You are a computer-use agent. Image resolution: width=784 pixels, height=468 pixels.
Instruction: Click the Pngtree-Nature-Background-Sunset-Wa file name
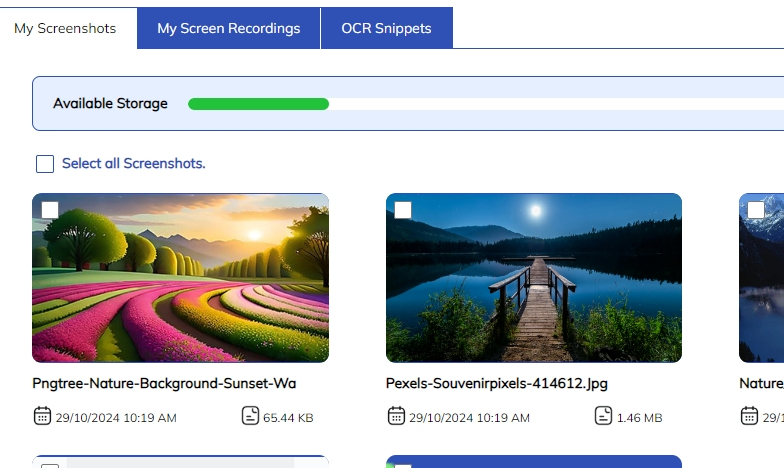click(x=164, y=384)
